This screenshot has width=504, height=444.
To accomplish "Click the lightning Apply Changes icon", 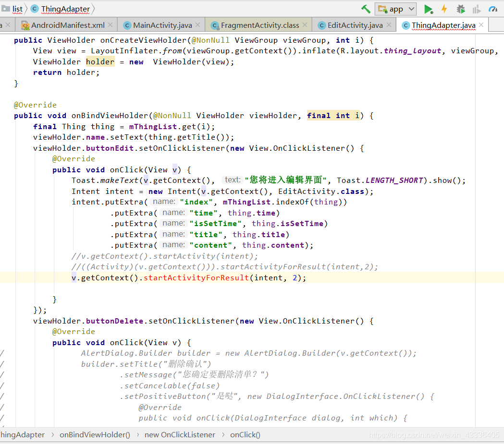I will (444, 9).
